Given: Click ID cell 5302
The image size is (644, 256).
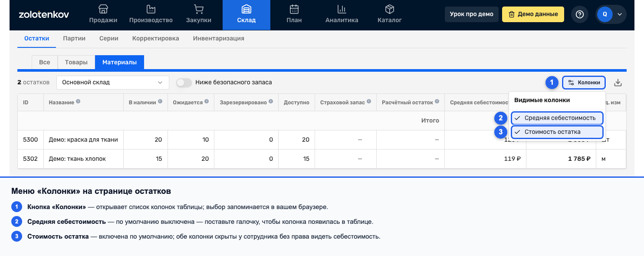Looking at the screenshot, I should point(30,159).
